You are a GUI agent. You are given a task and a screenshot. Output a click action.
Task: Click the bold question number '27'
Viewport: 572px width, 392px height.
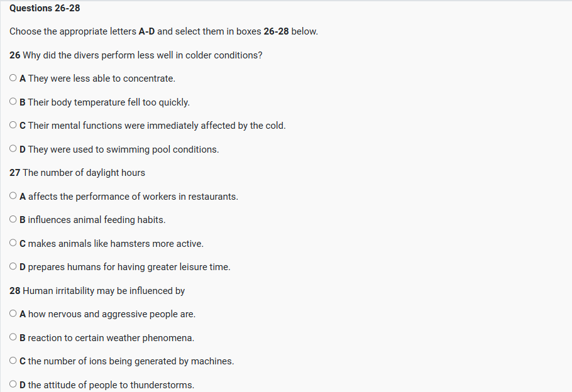click(15, 173)
